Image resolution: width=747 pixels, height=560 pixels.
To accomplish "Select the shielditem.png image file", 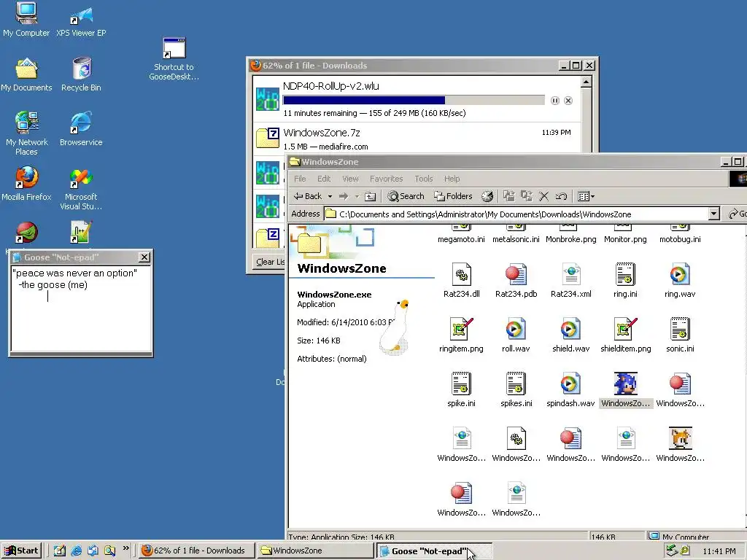I will (x=625, y=329).
